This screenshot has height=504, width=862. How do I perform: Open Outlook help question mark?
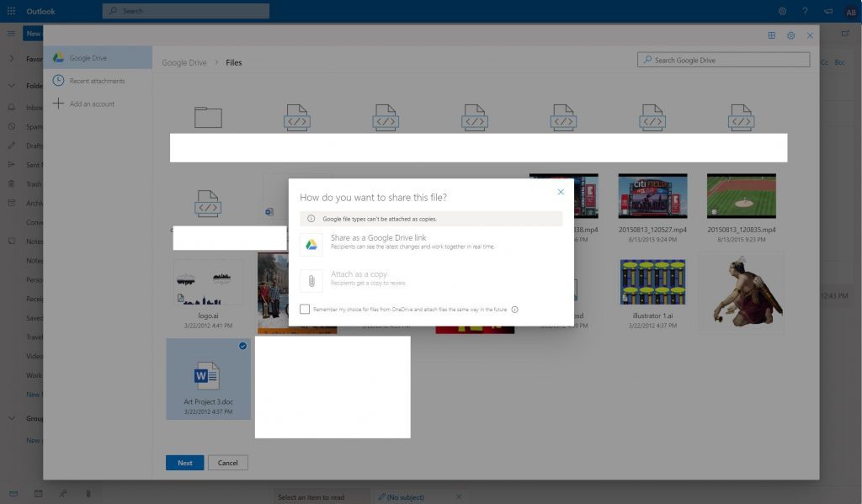806,11
